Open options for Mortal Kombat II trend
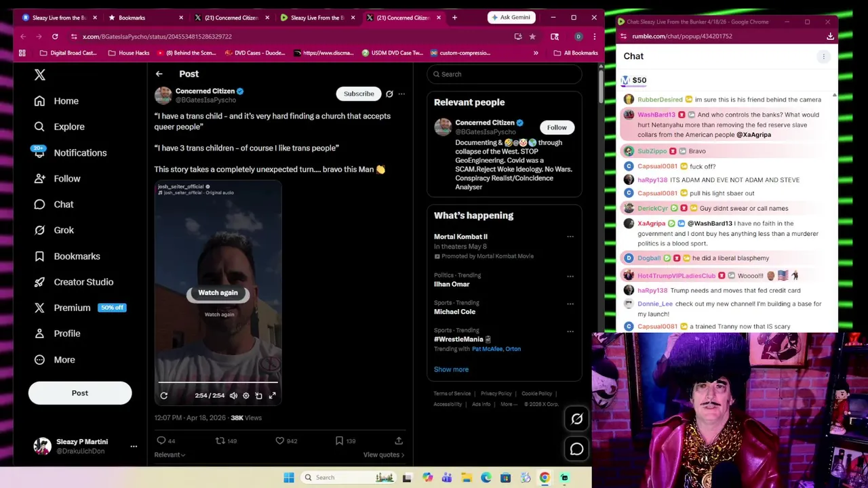The height and width of the screenshot is (488, 868). (570, 237)
